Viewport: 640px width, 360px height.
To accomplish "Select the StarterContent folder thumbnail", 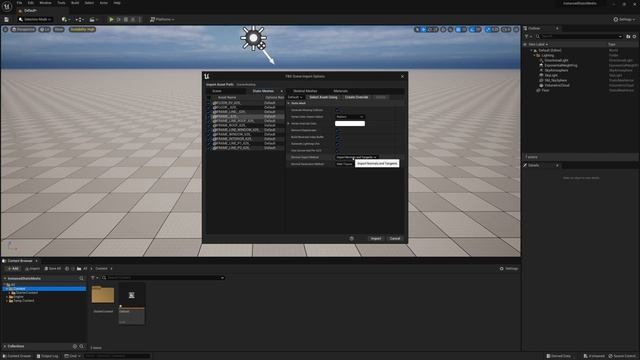I will tap(103, 295).
